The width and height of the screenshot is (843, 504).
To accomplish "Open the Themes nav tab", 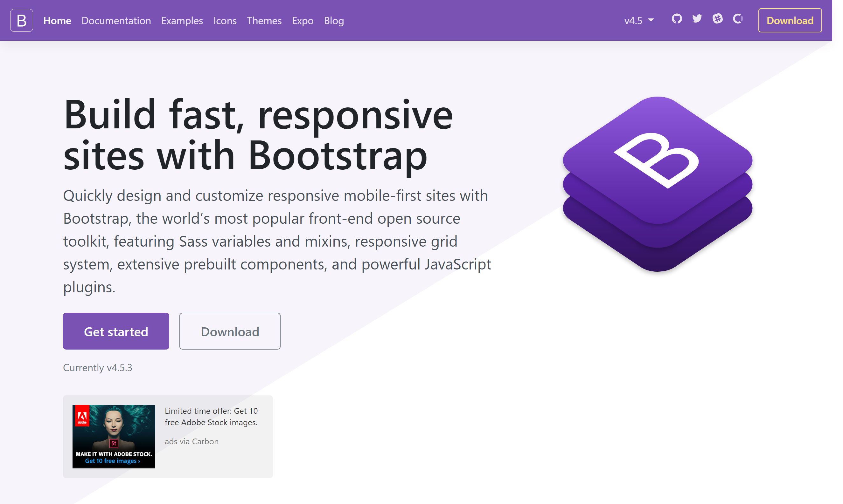I will click(265, 20).
